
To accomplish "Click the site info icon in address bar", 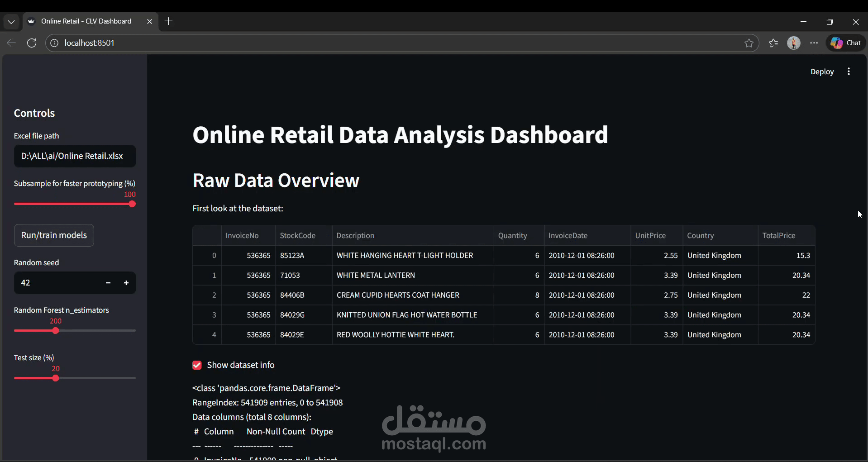I will (x=54, y=43).
